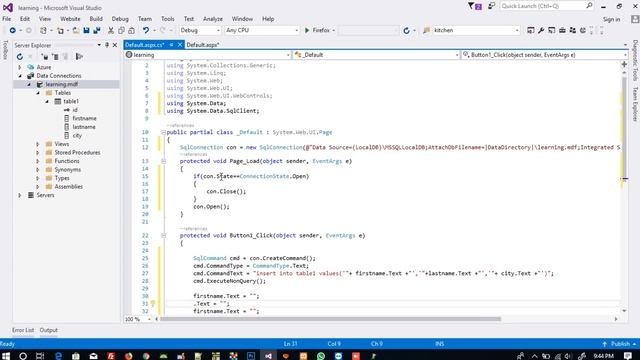The image size is (640, 360).
Task: Collapse the Button1_Click method outlining
Action: coord(163,236)
